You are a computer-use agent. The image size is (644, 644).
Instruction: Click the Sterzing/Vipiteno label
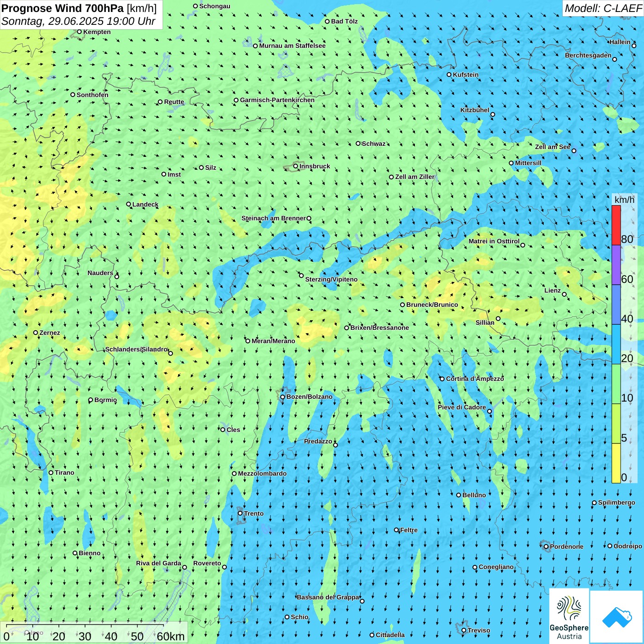[x=331, y=279]
